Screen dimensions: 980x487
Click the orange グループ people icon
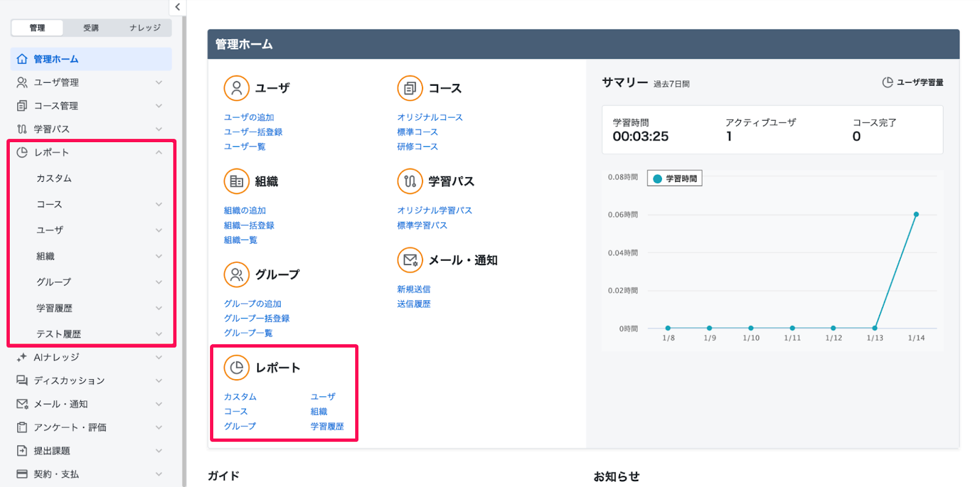(236, 274)
